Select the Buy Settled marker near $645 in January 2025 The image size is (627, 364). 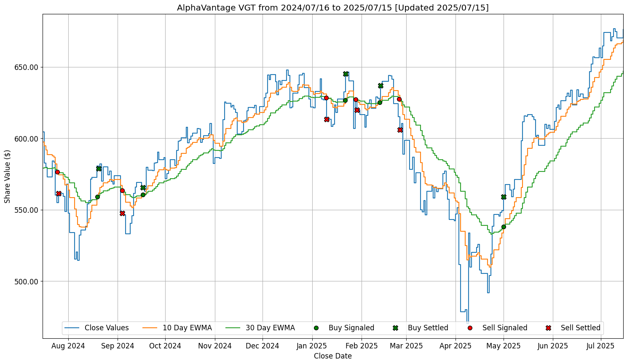(346, 74)
